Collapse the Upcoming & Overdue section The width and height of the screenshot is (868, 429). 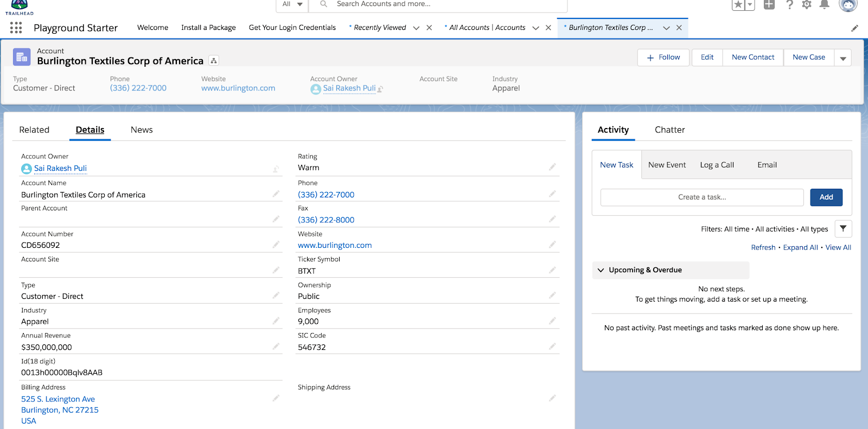(x=601, y=270)
